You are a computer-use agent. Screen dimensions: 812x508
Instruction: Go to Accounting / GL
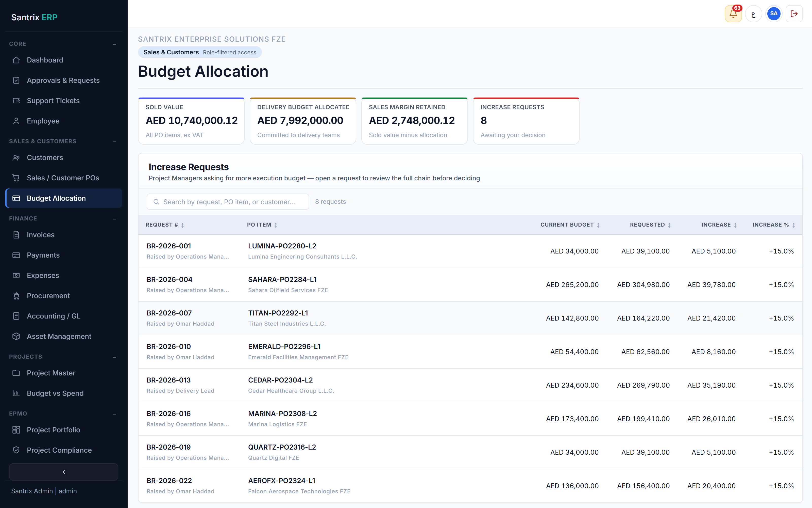tap(64, 316)
